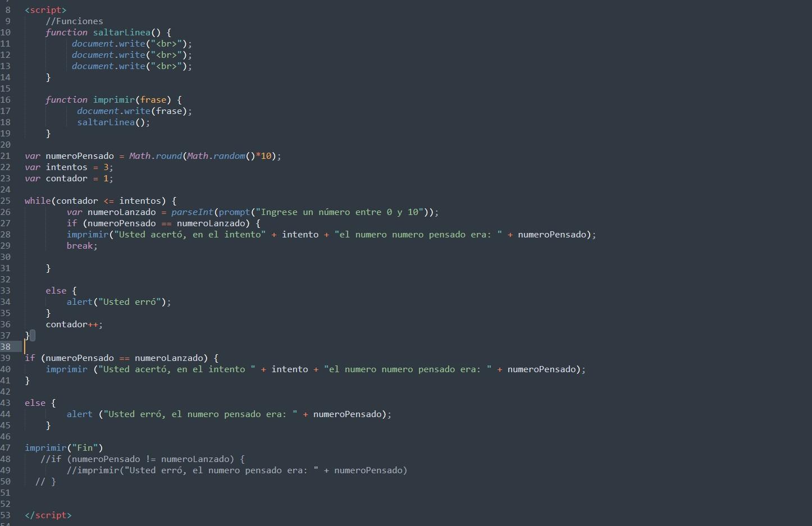Click the "// }" comment on line 50

point(45,482)
